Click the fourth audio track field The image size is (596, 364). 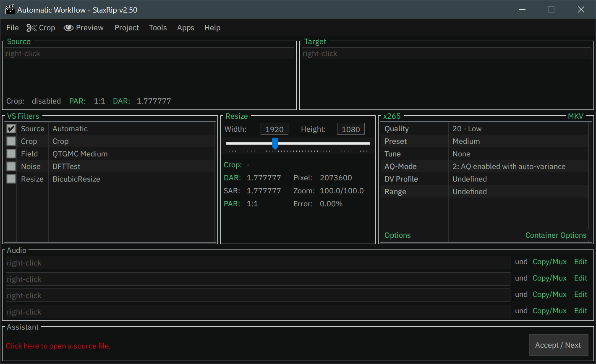click(x=258, y=312)
